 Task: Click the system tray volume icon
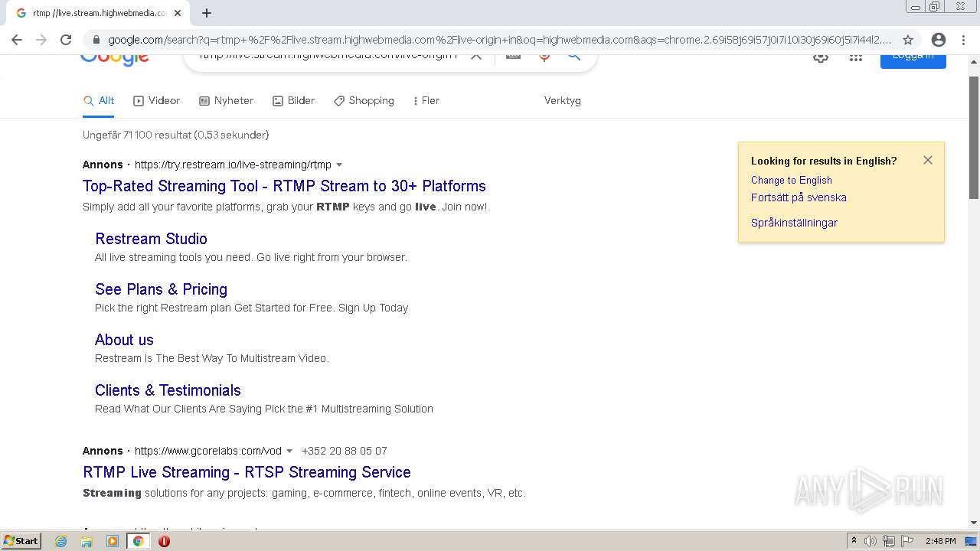point(871,541)
